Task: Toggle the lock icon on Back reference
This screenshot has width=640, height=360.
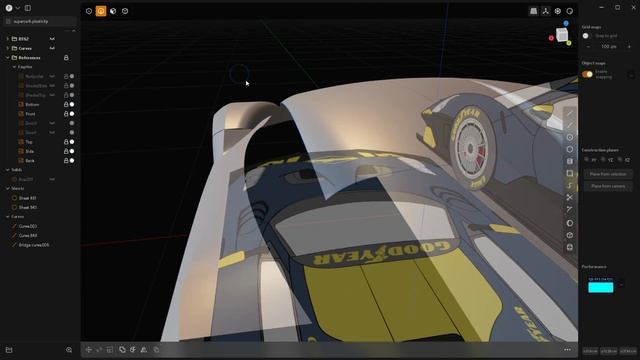Action: point(66,161)
